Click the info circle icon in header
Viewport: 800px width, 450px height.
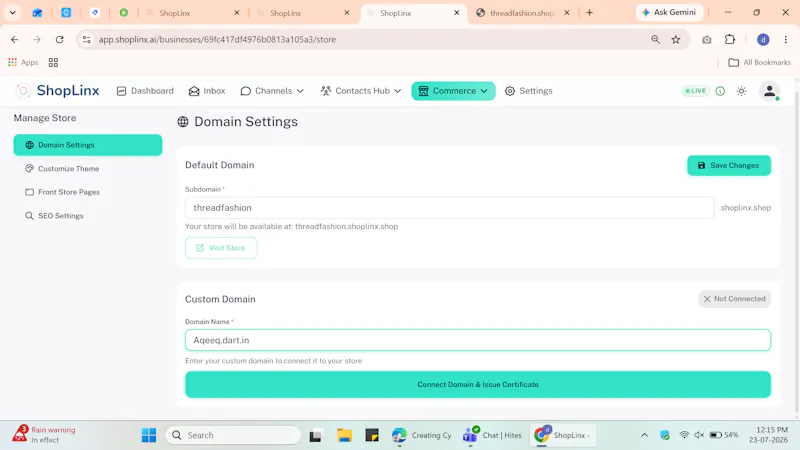point(720,91)
